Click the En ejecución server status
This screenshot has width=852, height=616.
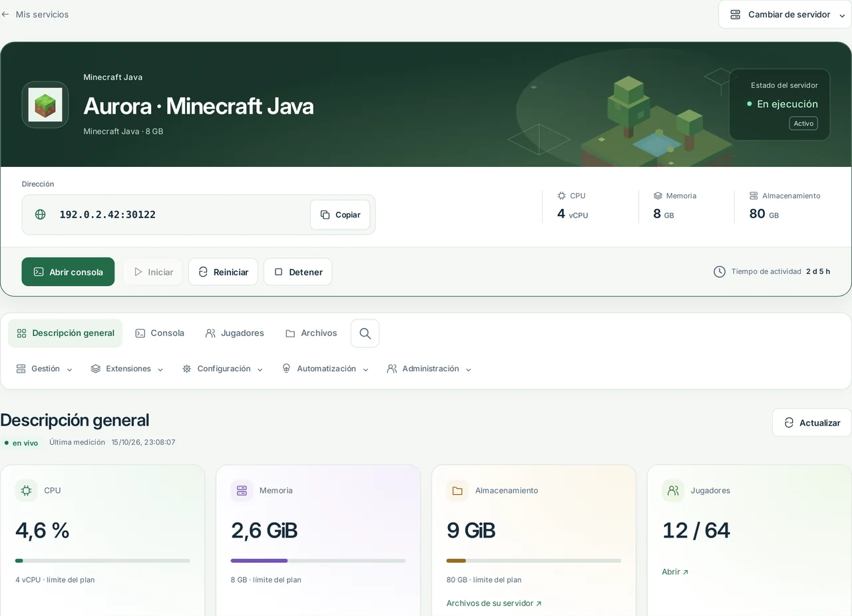[x=783, y=104]
